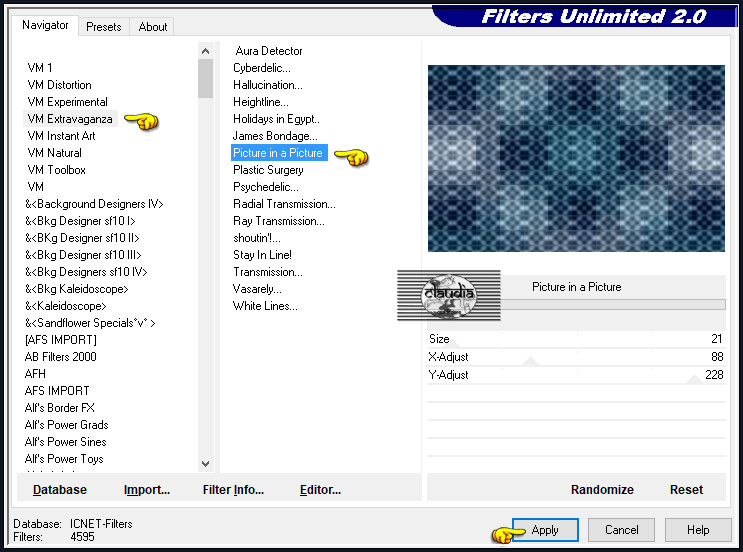Adjust the Size slider
This screenshot has height=552, width=743.
click(x=576, y=339)
